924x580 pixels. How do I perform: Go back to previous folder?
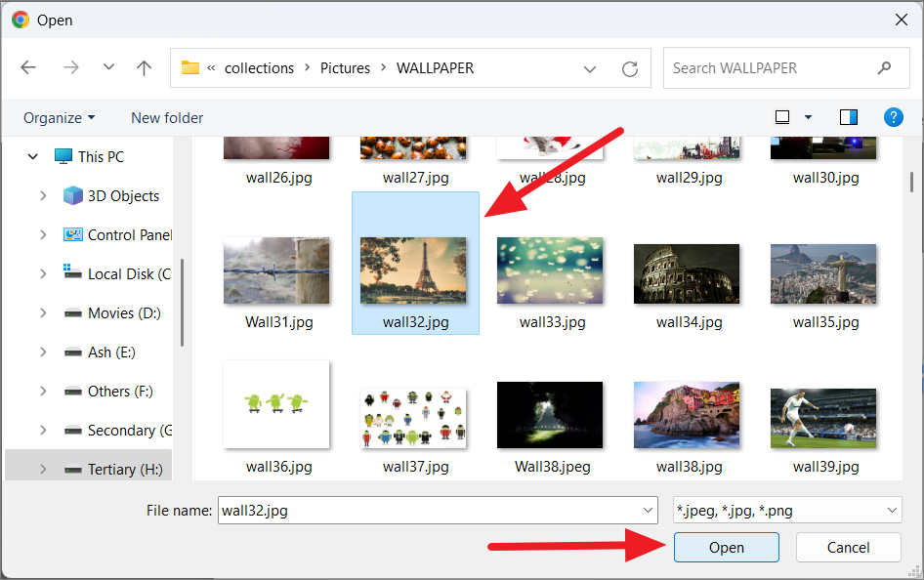[28, 67]
